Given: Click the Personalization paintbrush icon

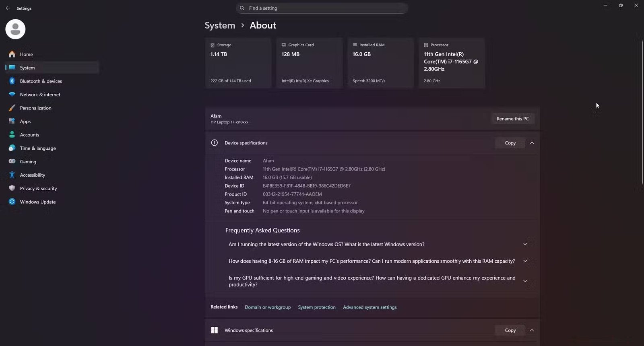Looking at the screenshot, I should [x=12, y=108].
